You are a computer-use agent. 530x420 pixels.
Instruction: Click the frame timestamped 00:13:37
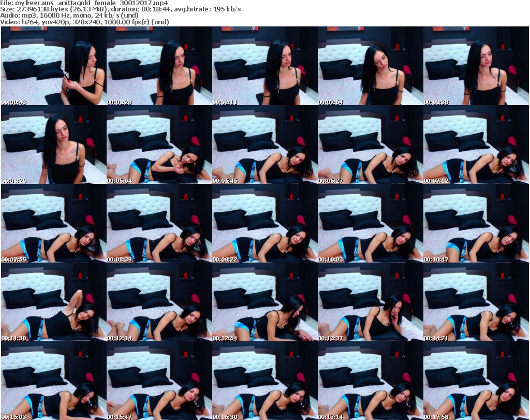pyautogui.click(x=370, y=301)
